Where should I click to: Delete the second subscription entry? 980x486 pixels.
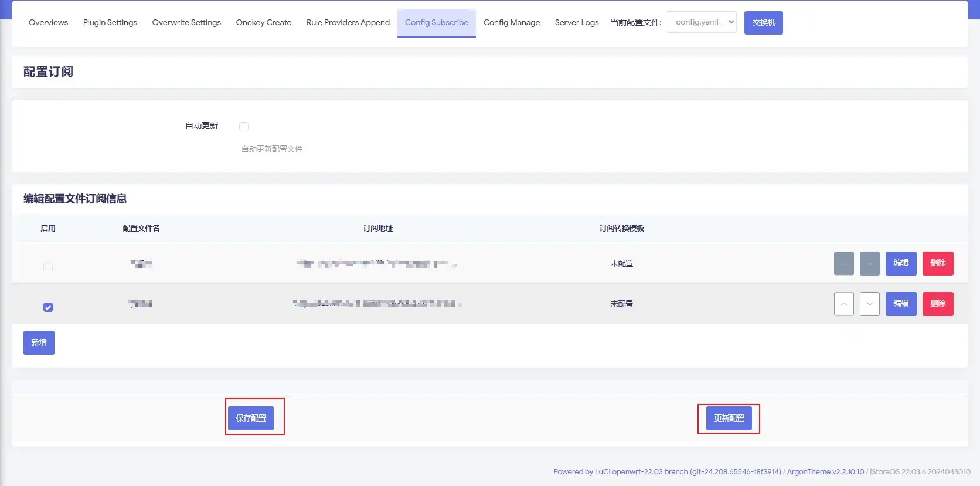coord(937,304)
